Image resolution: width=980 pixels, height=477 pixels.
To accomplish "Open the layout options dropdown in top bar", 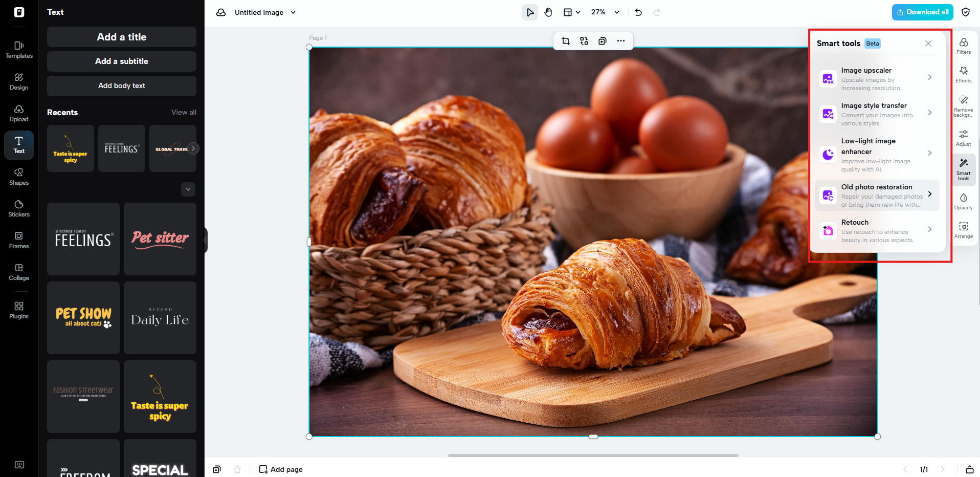I will point(572,12).
